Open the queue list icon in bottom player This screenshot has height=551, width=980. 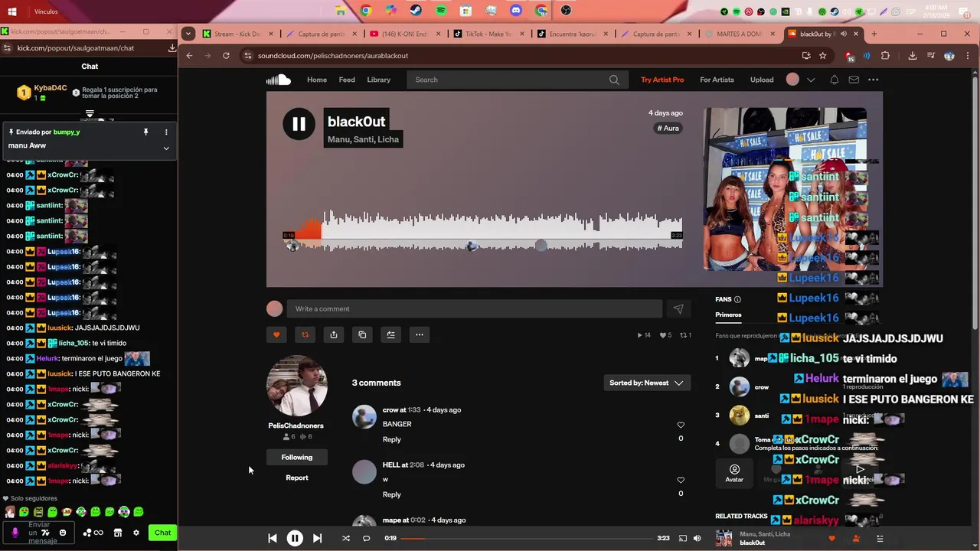(880, 538)
